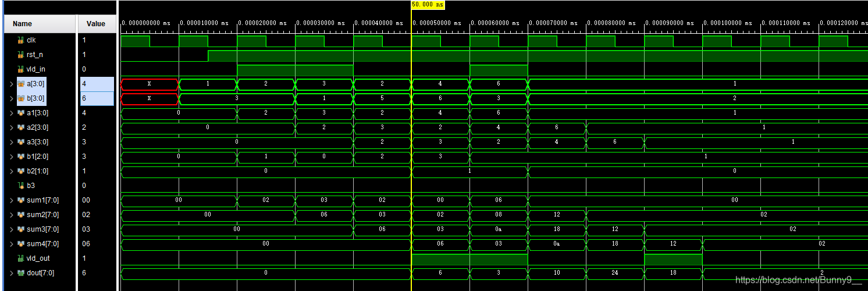Viewport: 868px width, 291px height.
Task: Expand the a2[3:0] bus
Action: click(x=11, y=127)
